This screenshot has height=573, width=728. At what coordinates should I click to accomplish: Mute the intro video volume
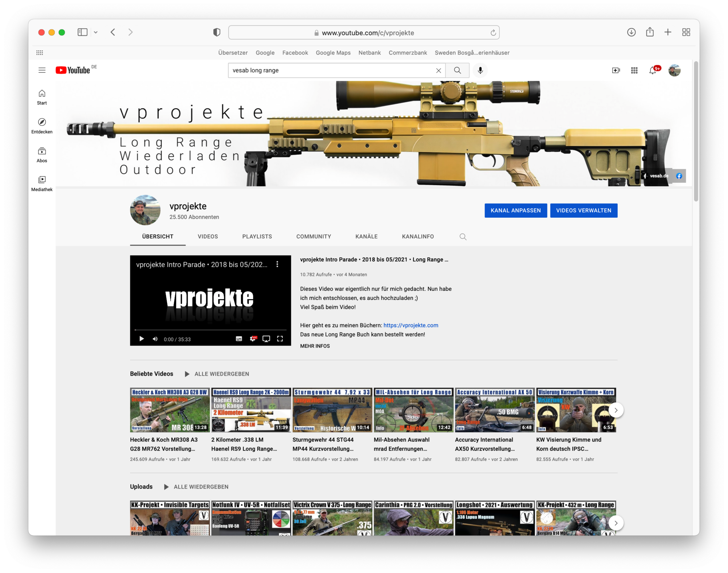pos(155,339)
